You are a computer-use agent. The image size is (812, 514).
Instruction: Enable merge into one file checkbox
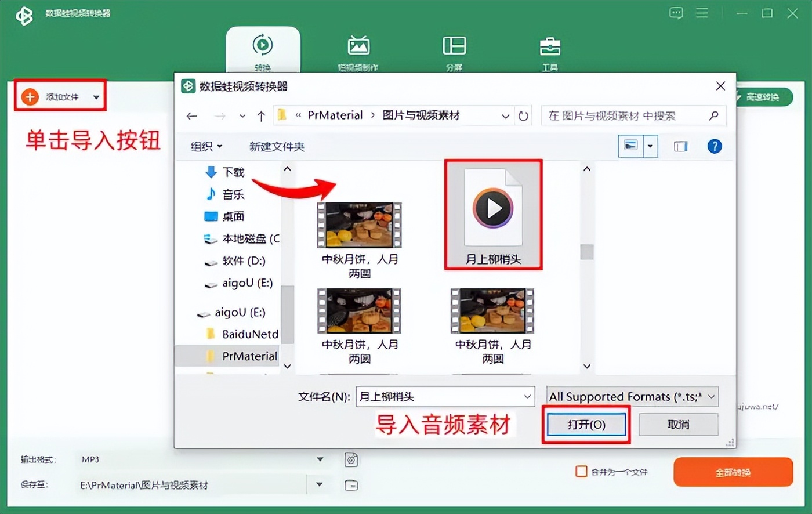(581, 472)
